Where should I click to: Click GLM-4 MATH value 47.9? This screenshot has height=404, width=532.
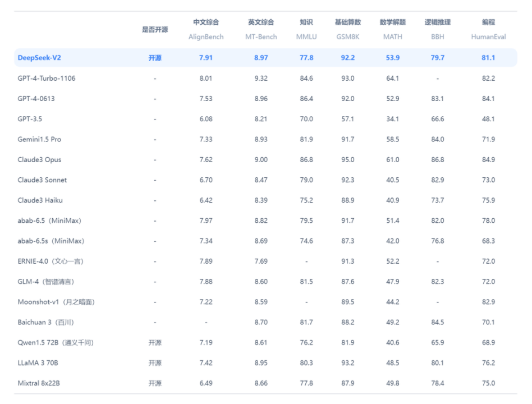pyautogui.click(x=393, y=282)
